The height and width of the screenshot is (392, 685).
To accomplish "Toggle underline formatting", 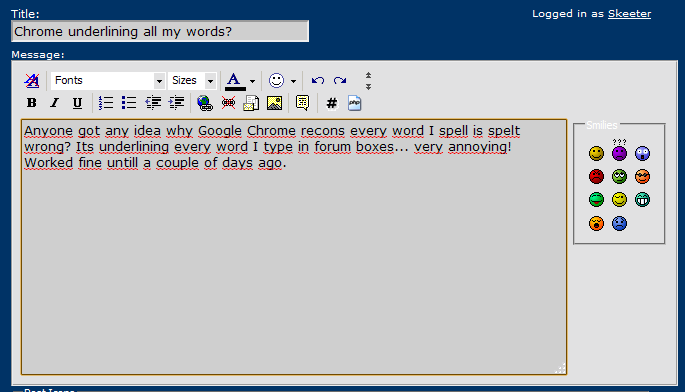I will [x=77, y=103].
